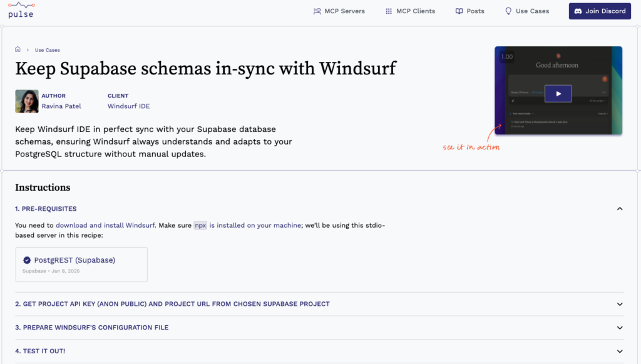Click the Discord logo icon

[578, 11]
